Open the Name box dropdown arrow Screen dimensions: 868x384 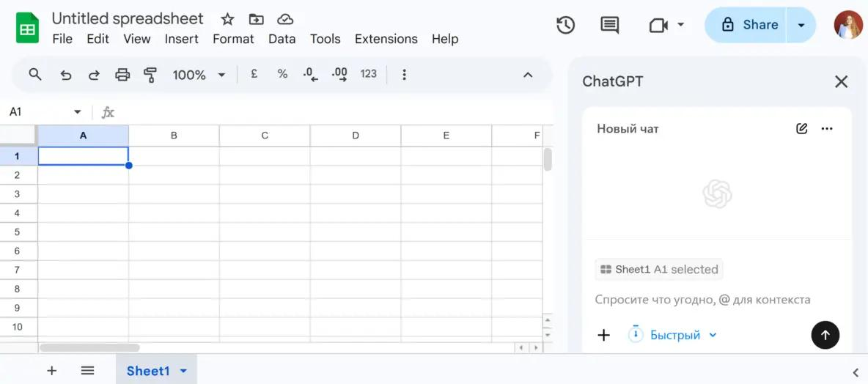tap(78, 112)
